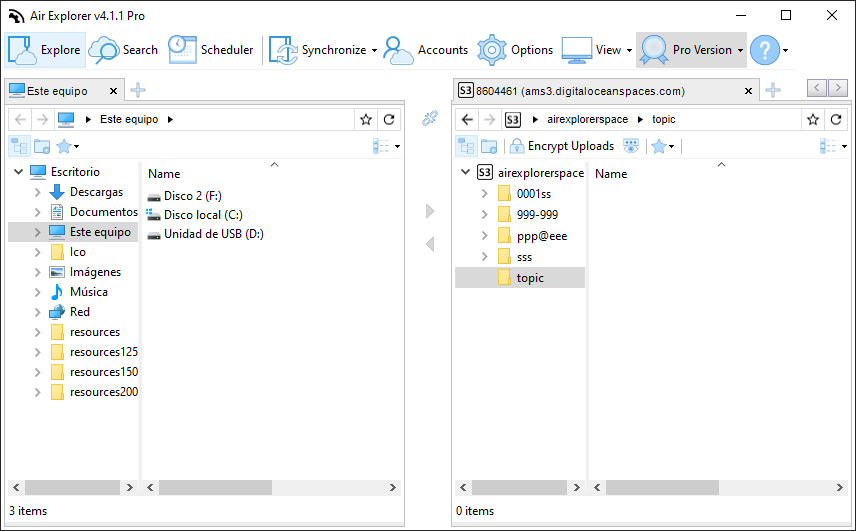Add a new tab in left pane
The image size is (856, 531).
coord(138,90)
